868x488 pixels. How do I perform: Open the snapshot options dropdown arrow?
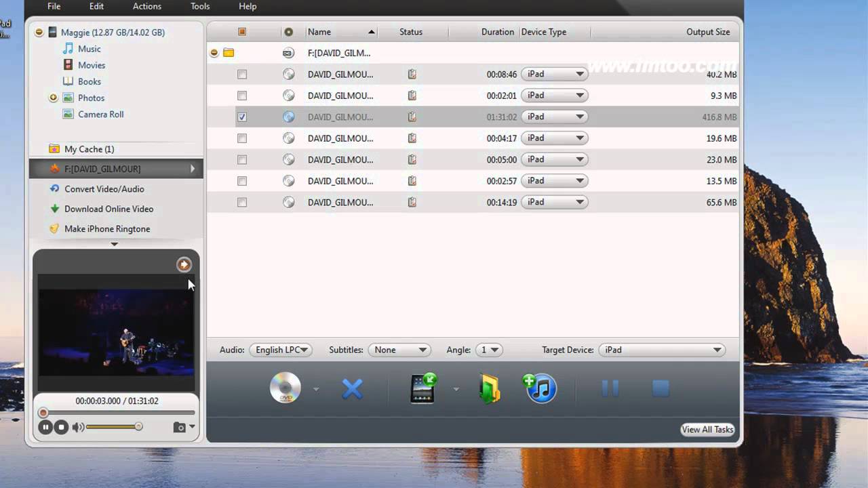(x=192, y=427)
